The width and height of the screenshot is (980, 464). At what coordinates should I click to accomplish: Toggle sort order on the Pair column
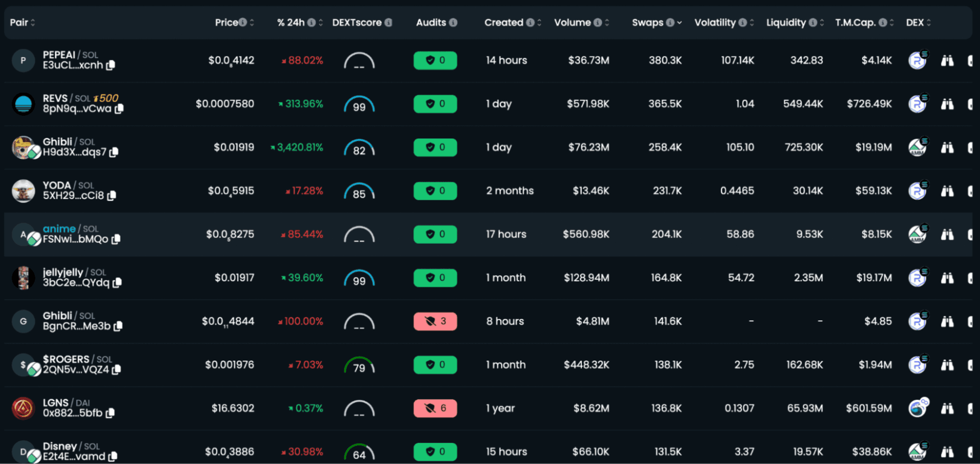click(32, 22)
